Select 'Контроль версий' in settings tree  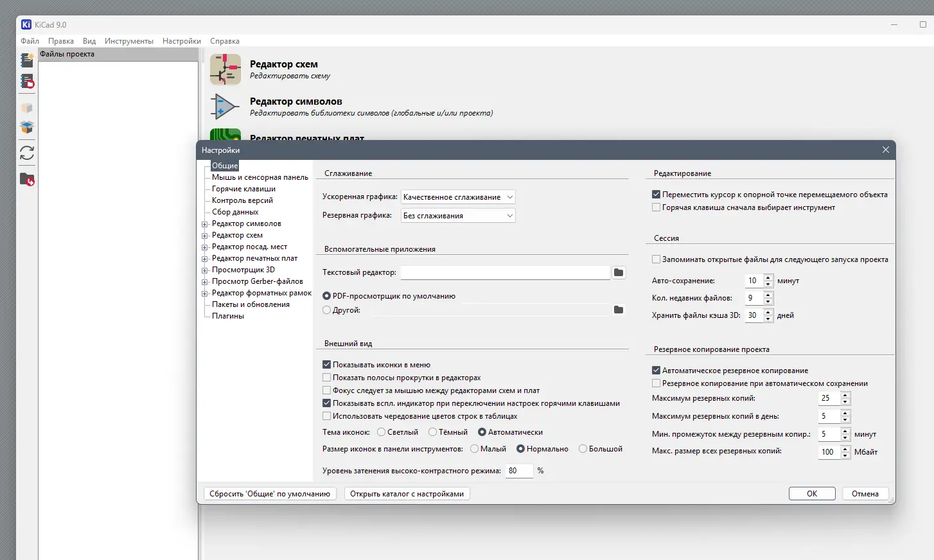click(x=242, y=200)
